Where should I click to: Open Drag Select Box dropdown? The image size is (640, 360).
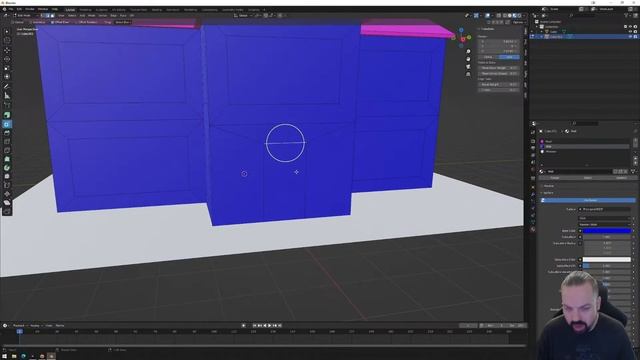pos(122,22)
